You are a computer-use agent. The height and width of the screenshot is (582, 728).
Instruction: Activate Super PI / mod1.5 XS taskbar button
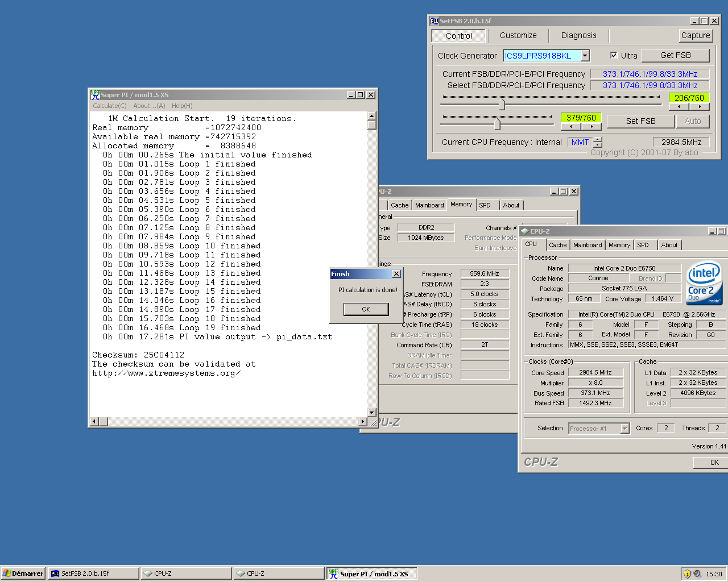click(372, 573)
